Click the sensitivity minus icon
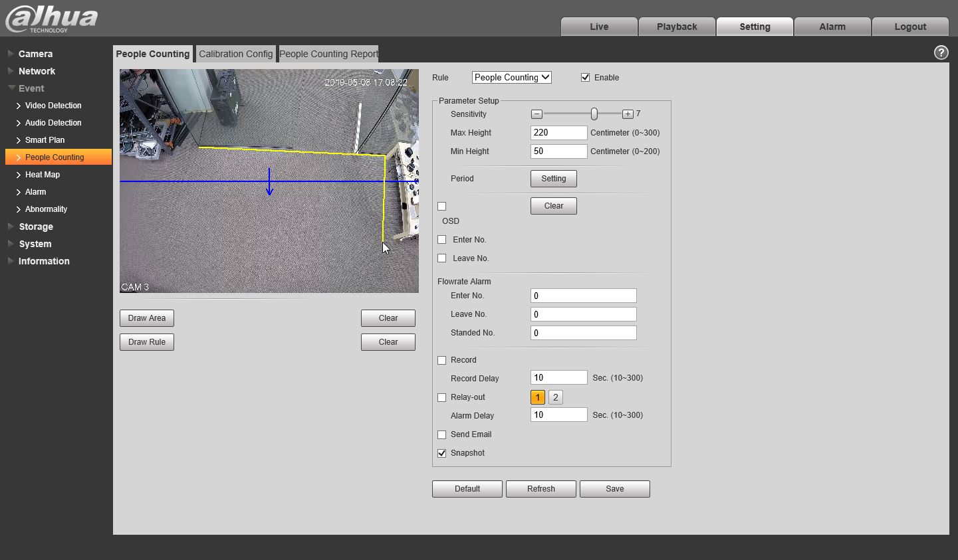Screen dimensions: 958x560 537,114
